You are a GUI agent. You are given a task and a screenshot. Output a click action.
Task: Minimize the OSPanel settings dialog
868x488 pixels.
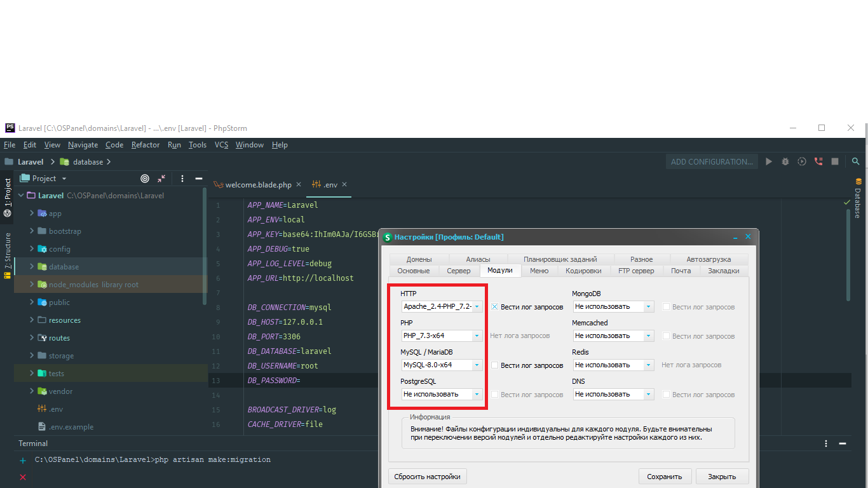pos(735,237)
